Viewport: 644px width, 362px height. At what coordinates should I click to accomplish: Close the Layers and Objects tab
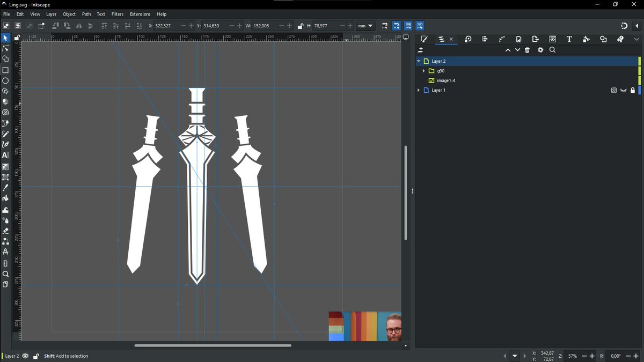click(451, 39)
